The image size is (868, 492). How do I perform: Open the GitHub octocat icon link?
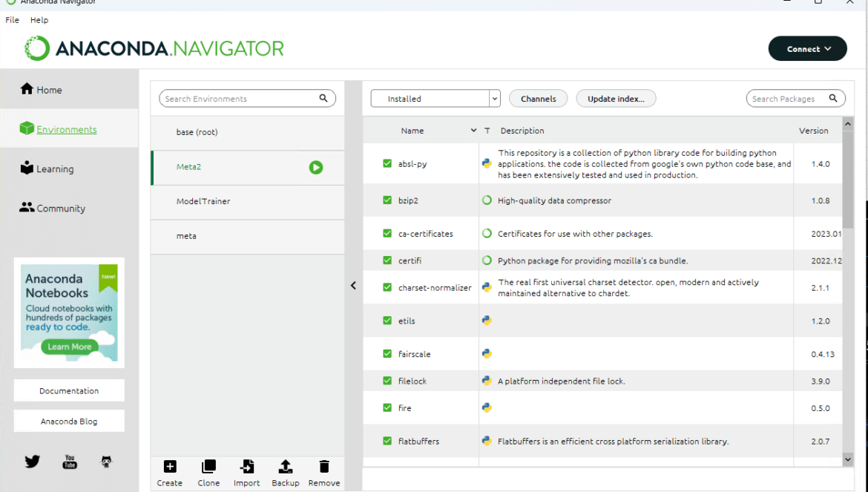pos(106,461)
